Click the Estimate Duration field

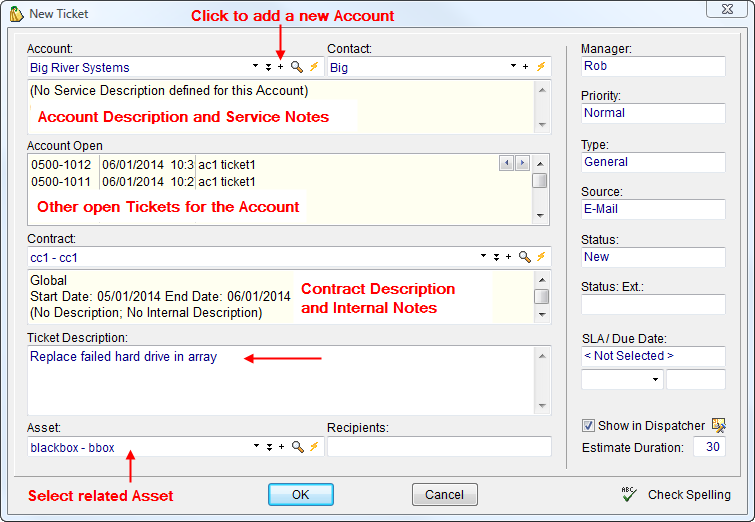click(709, 447)
